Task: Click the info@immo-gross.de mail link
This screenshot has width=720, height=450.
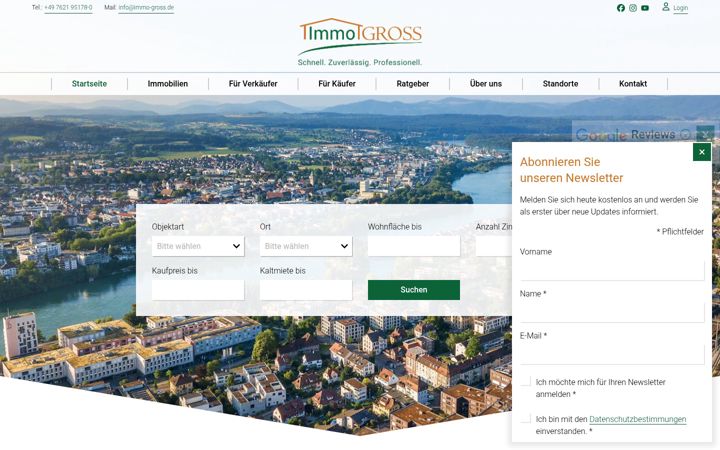Action: click(x=146, y=7)
